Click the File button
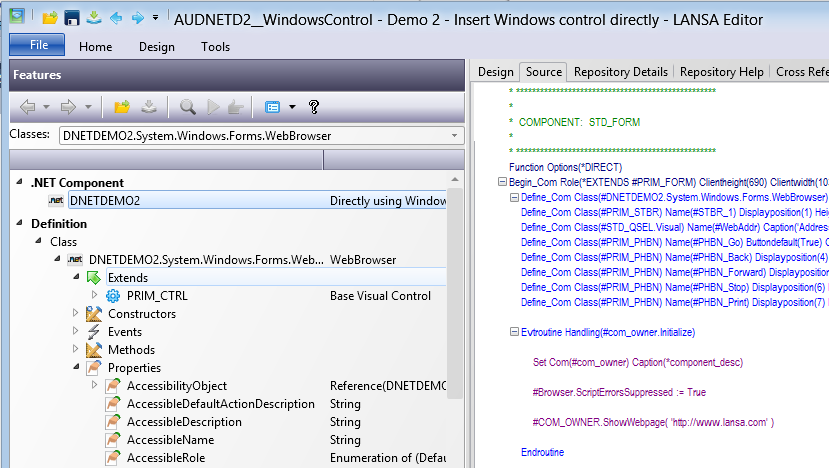Image resolution: width=829 pixels, height=468 pixels. tap(38, 46)
